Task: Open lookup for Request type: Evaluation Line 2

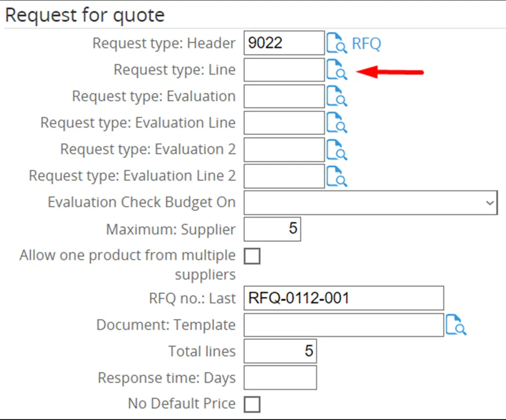Action: (336, 176)
